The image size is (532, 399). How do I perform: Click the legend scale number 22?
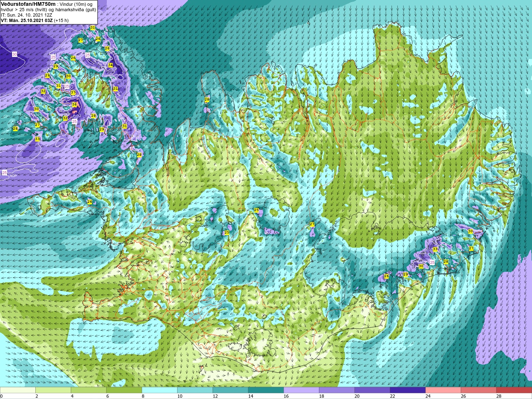pyautogui.click(x=392, y=396)
